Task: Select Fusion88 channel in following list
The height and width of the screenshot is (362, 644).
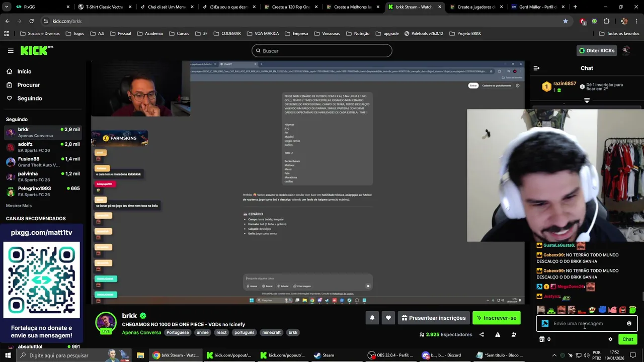Action: point(42,162)
